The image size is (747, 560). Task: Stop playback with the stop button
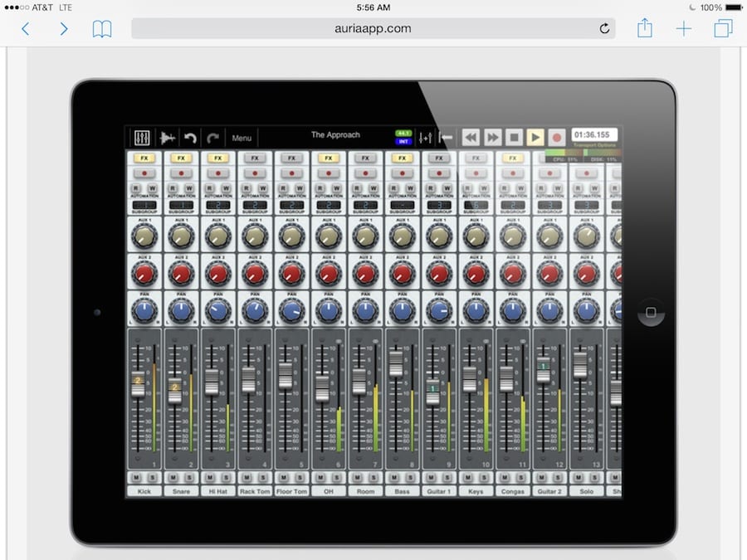click(515, 137)
